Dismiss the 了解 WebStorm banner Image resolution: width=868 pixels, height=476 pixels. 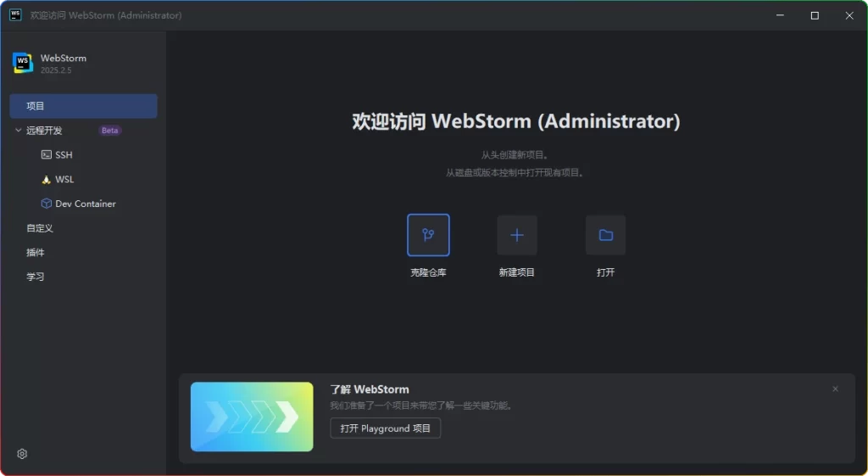835,389
